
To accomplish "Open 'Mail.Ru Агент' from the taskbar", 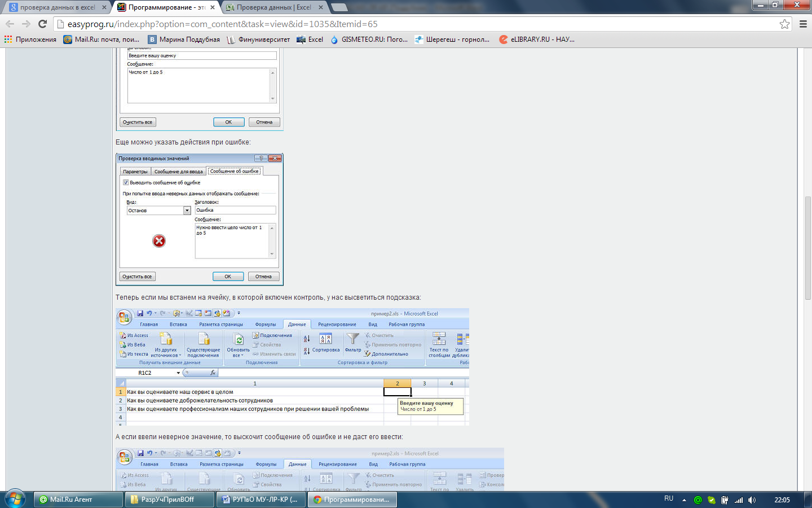I will click(78, 500).
